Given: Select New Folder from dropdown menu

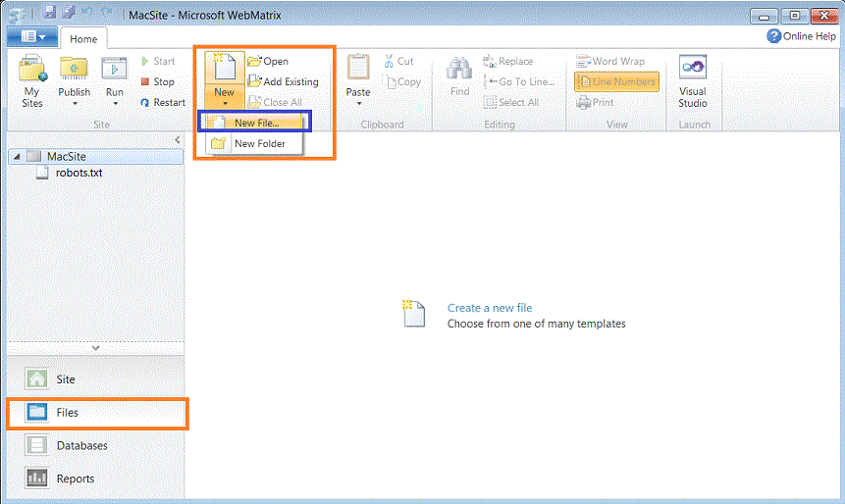Looking at the screenshot, I should (x=254, y=144).
